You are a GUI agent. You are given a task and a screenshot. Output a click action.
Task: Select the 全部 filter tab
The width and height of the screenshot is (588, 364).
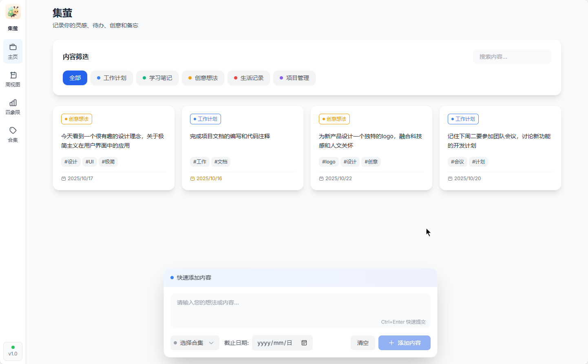pyautogui.click(x=75, y=78)
